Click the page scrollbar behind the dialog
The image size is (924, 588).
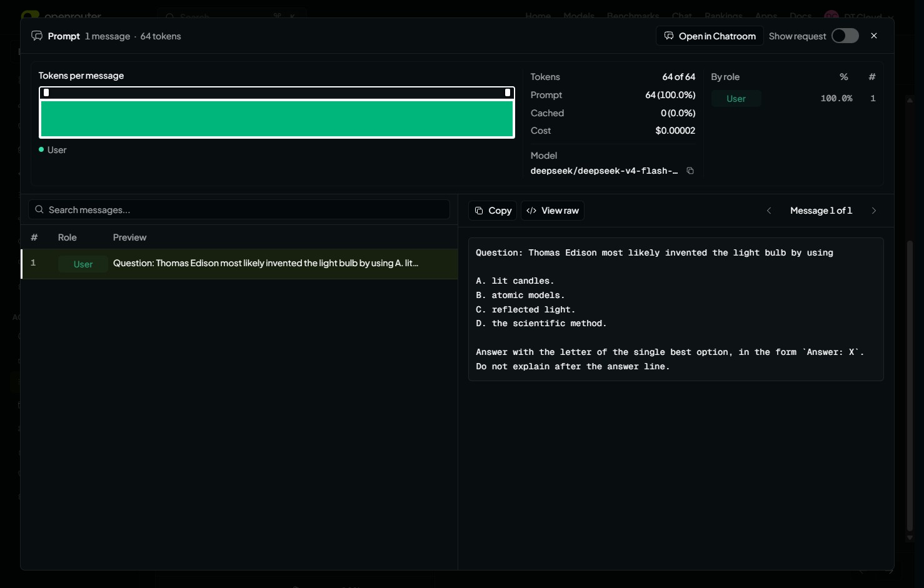point(910,386)
